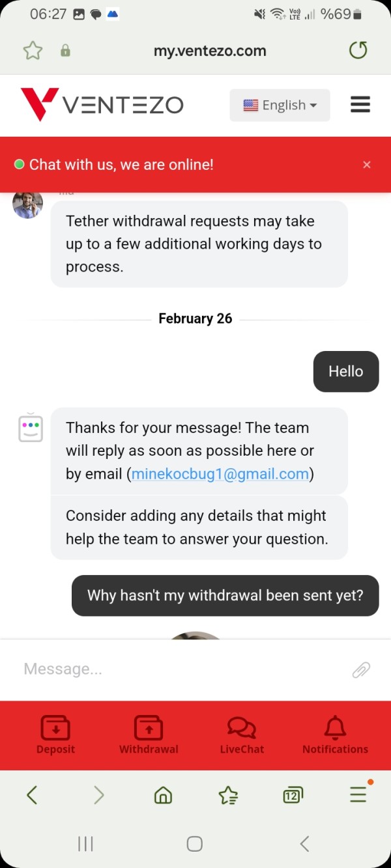Go back using browser back arrow
The width and height of the screenshot is (391, 868).
tap(32, 794)
